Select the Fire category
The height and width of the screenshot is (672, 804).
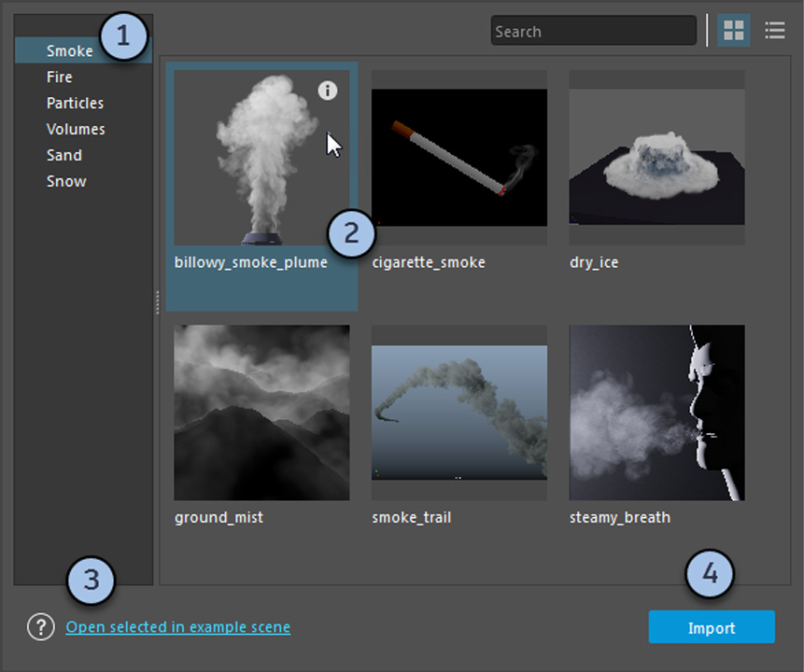click(x=60, y=77)
